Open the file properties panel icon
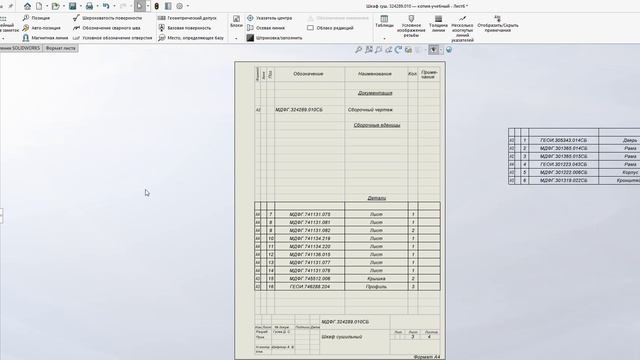Image resolution: width=640 pixels, height=360 pixels. (x=168, y=6)
